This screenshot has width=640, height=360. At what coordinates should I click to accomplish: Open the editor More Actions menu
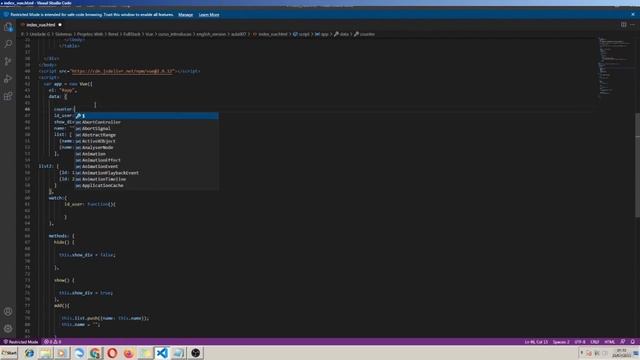pos(633,24)
